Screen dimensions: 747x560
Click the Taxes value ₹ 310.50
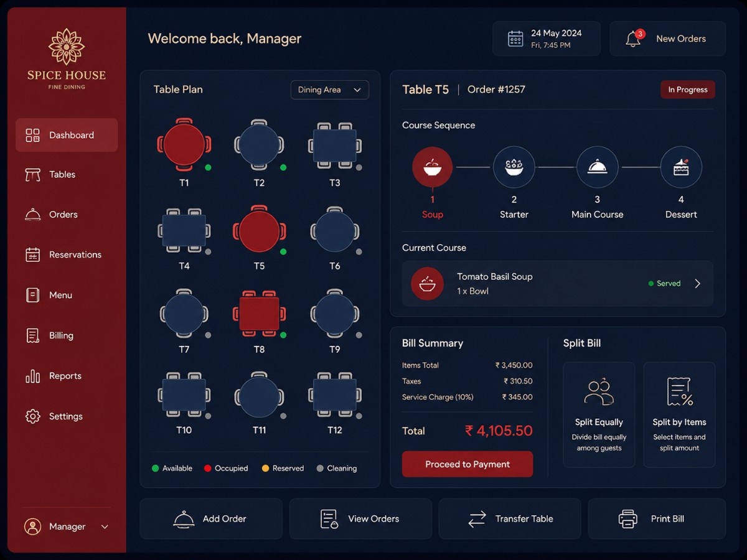[518, 381]
